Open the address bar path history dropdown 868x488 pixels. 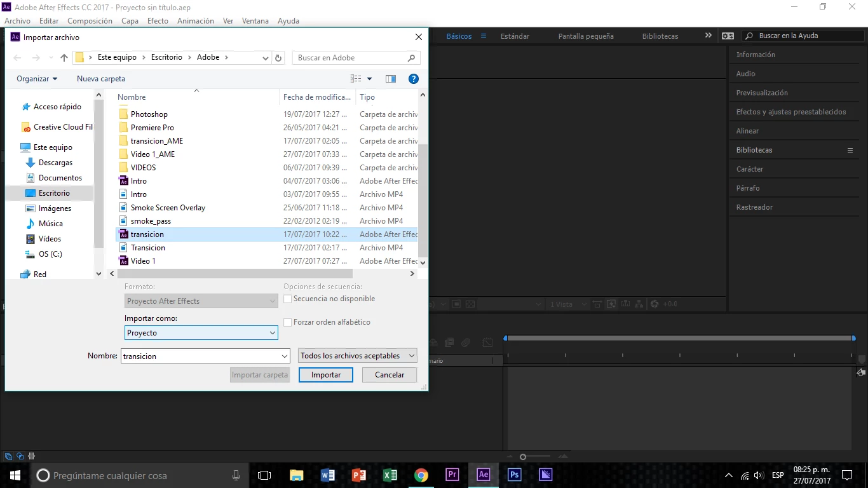(266, 58)
